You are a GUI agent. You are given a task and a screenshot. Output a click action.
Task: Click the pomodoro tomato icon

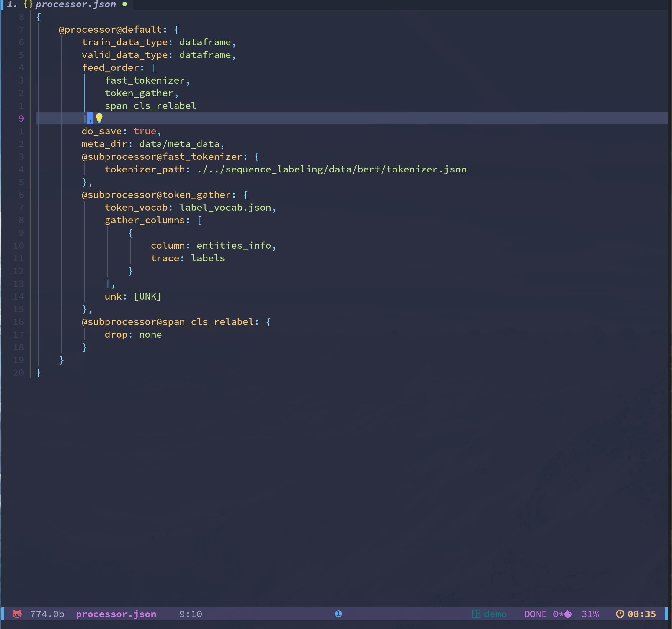[568, 614]
